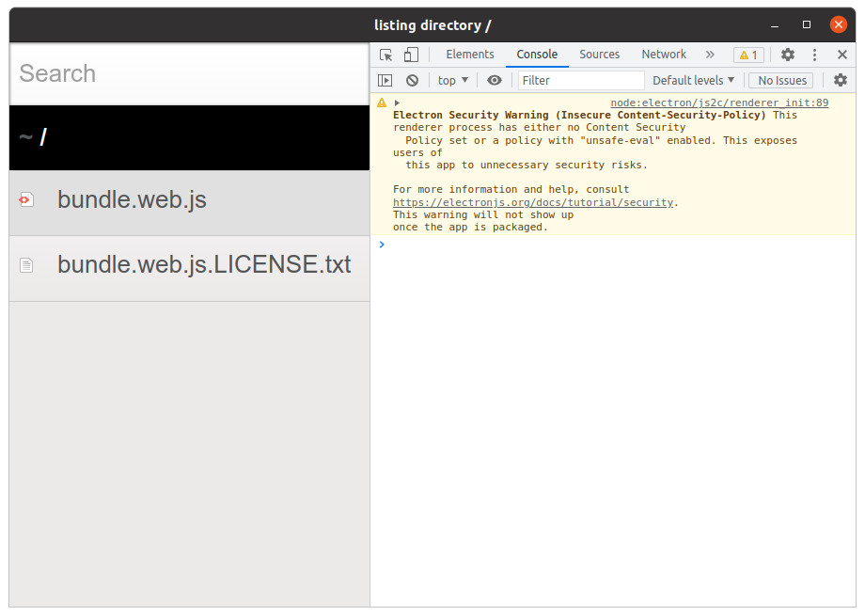The width and height of the screenshot is (865, 616).
Task: Open DevTools settings gear icon
Action: tap(788, 55)
